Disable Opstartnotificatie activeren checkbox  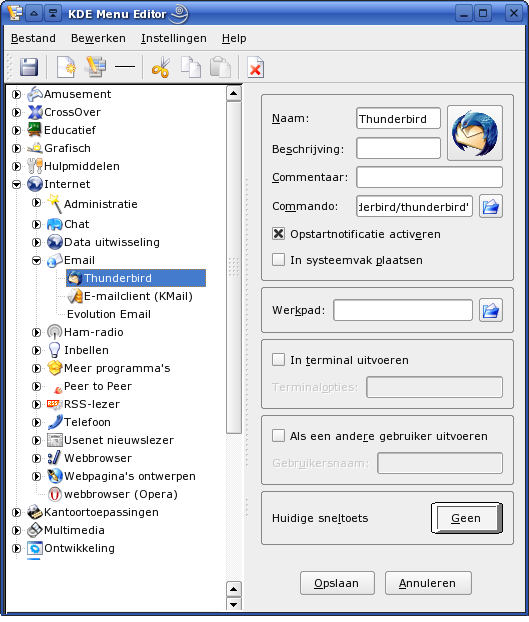point(278,234)
